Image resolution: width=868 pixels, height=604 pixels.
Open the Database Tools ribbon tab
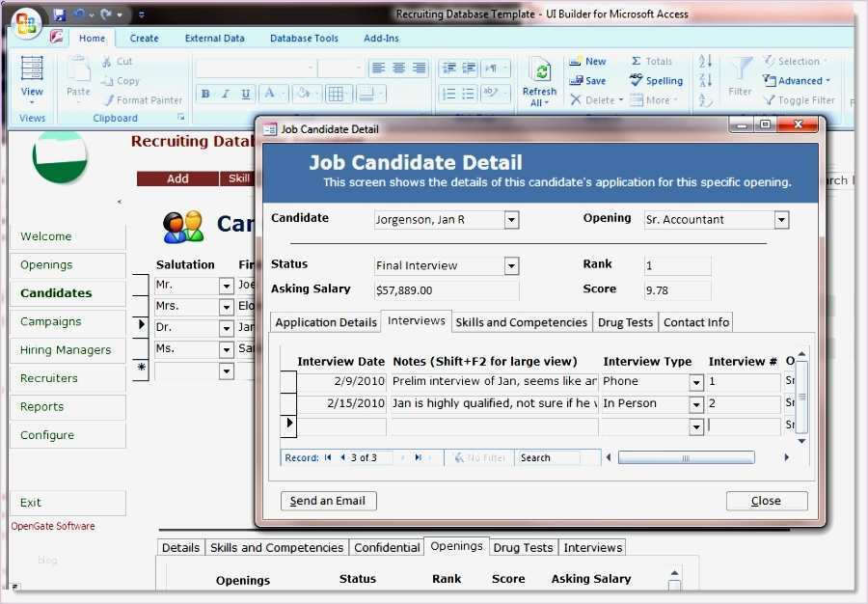coord(304,39)
